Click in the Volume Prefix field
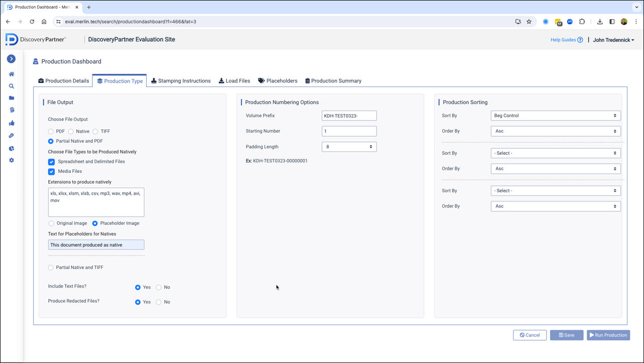This screenshot has height=363, width=644. click(x=349, y=116)
